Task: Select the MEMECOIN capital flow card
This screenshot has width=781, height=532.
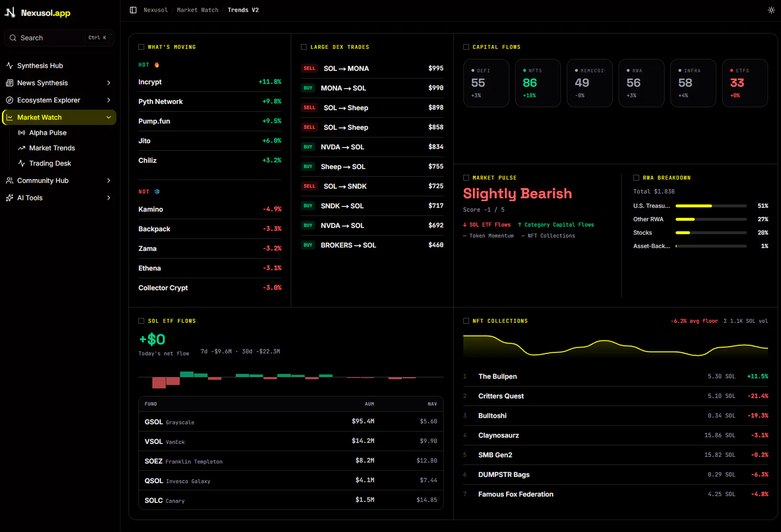Action: [590, 83]
